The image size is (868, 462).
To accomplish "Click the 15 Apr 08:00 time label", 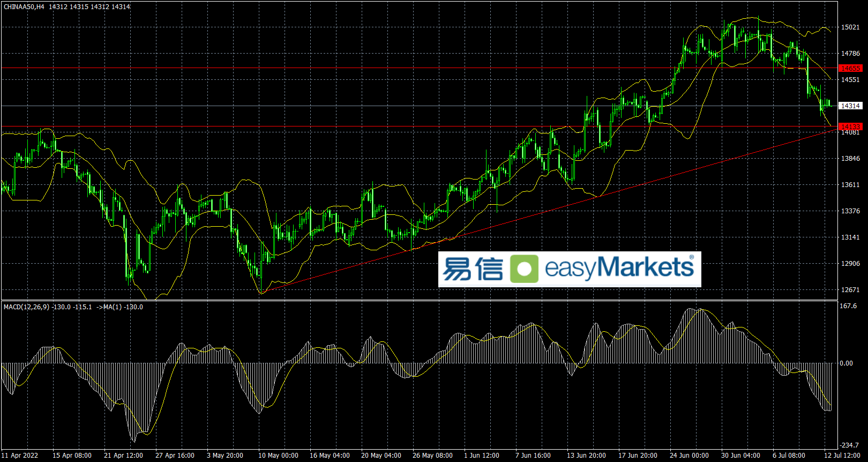I will (x=72, y=456).
